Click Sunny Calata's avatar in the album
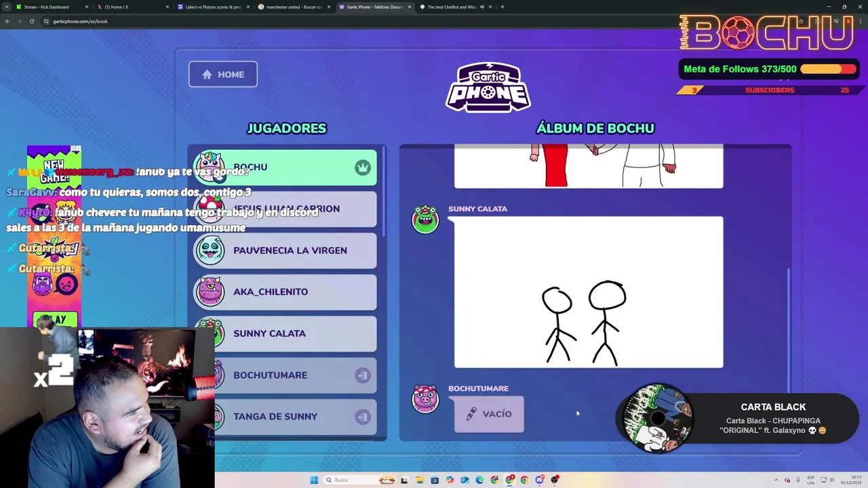 [425, 220]
